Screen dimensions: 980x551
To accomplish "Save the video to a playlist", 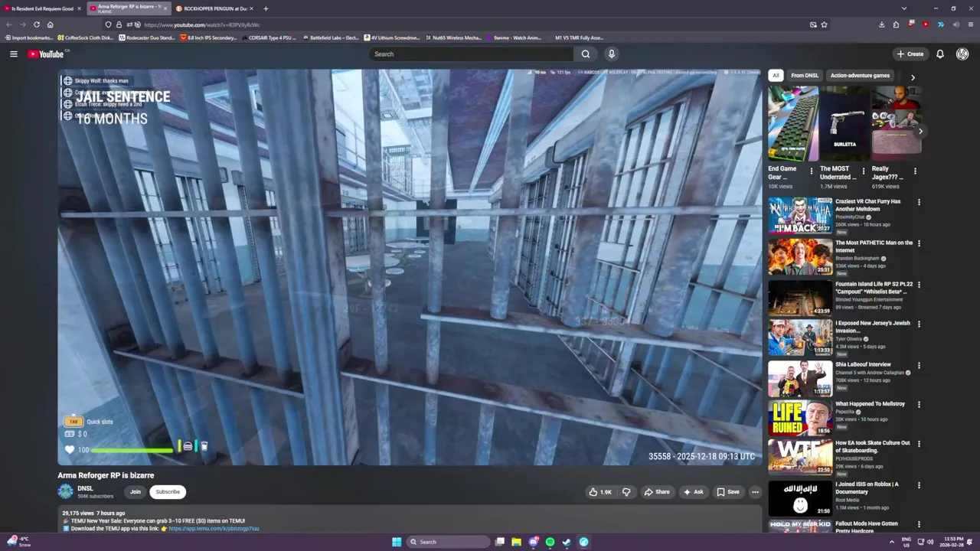I will [728, 492].
